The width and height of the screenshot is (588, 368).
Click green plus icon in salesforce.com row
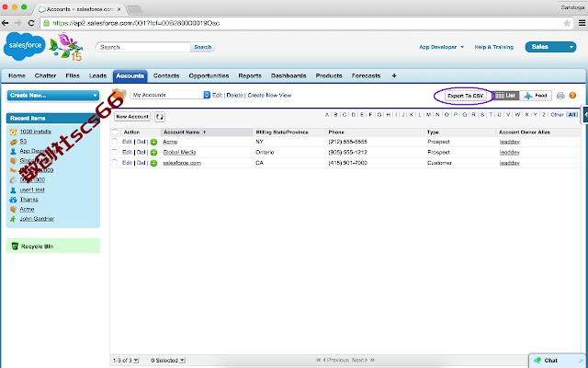(x=153, y=163)
